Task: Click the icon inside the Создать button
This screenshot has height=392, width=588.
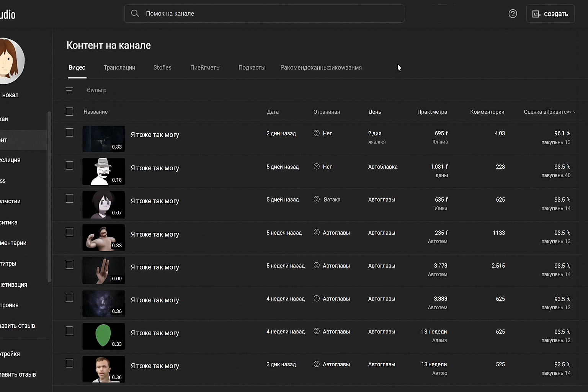Action: [536, 14]
